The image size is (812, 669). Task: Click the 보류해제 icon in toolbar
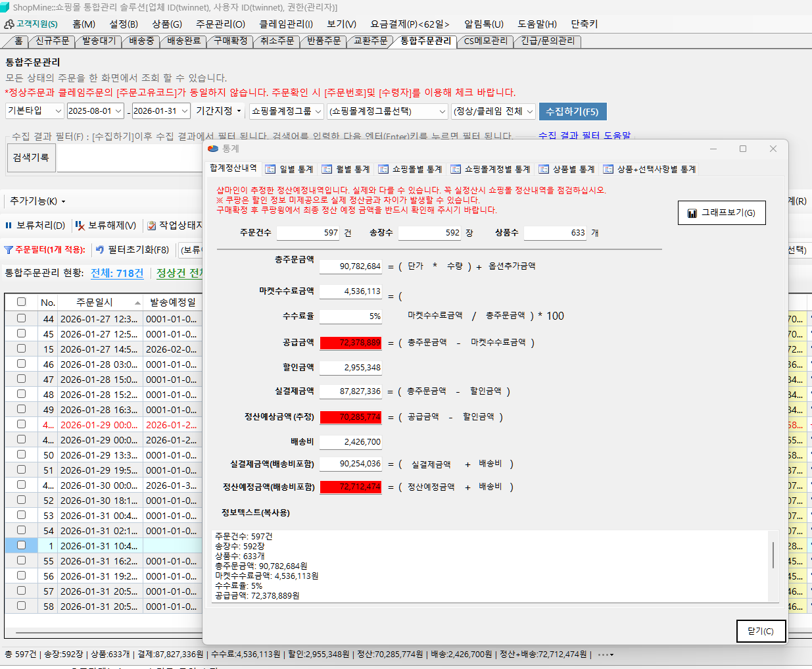[80, 226]
